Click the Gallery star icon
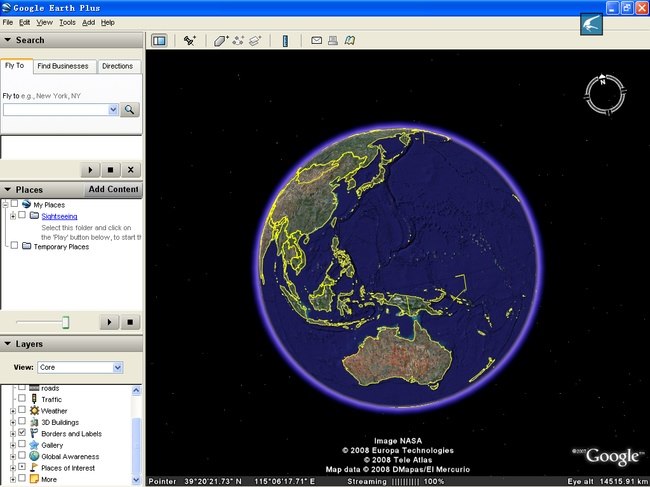 pos(34,445)
